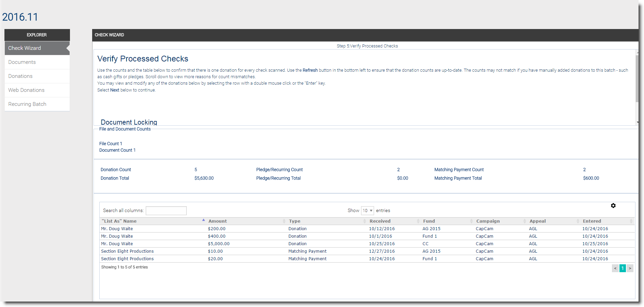Image resolution: width=644 pixels, height=307 pixels.
Task: Click the 2016.11 version title
Action: pyautogui.click(x=20, y=17)
